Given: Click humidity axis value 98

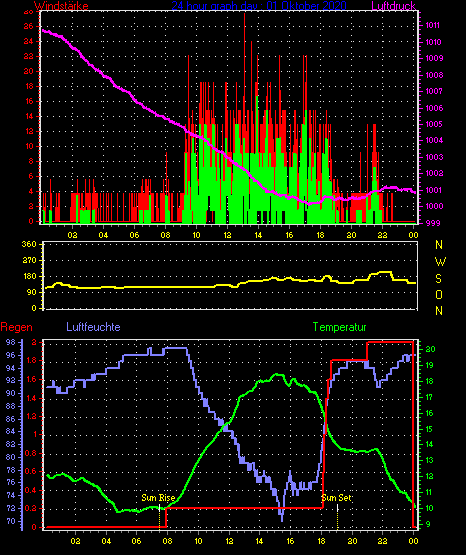Looking at the screenshot, I should pos(11,342).
